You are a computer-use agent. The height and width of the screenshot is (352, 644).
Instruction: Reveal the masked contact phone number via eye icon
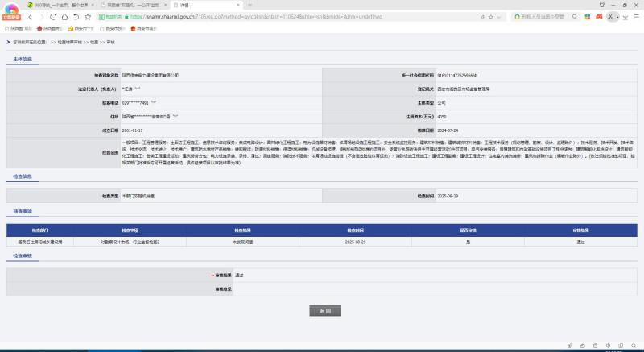pos(153,103)
